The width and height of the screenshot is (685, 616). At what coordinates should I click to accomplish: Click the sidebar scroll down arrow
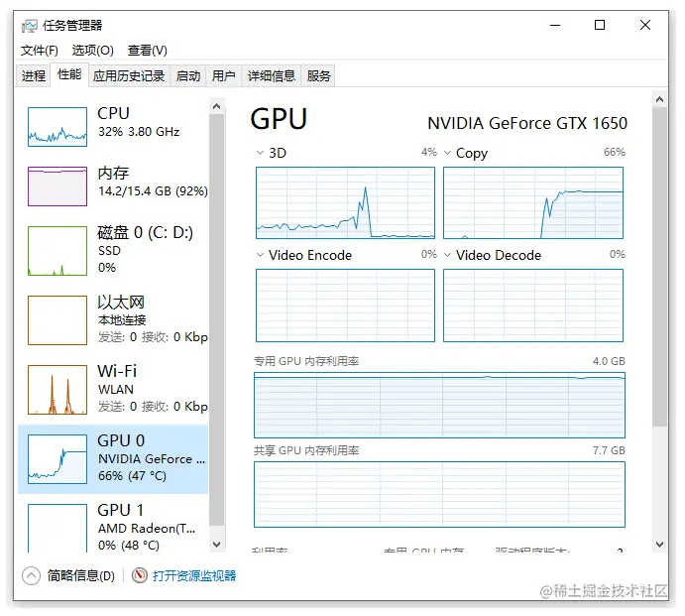(216, 545)
